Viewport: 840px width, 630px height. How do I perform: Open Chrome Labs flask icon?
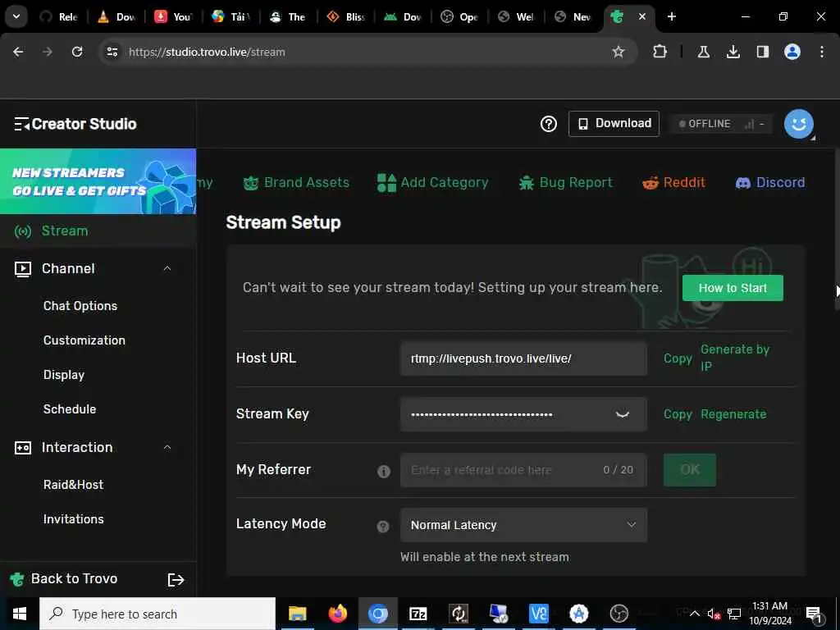coord(703,52)
